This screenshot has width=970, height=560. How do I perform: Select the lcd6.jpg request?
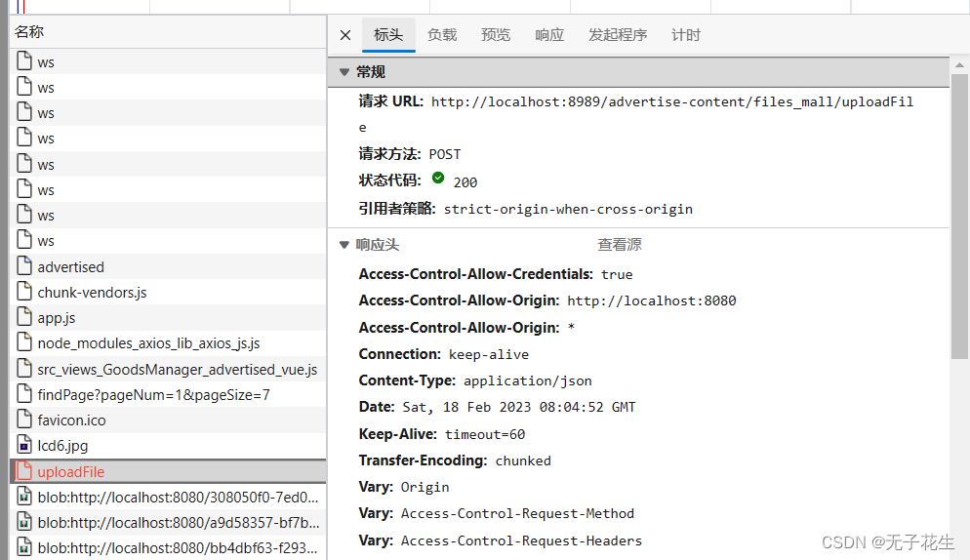click(x=168, y=446)
